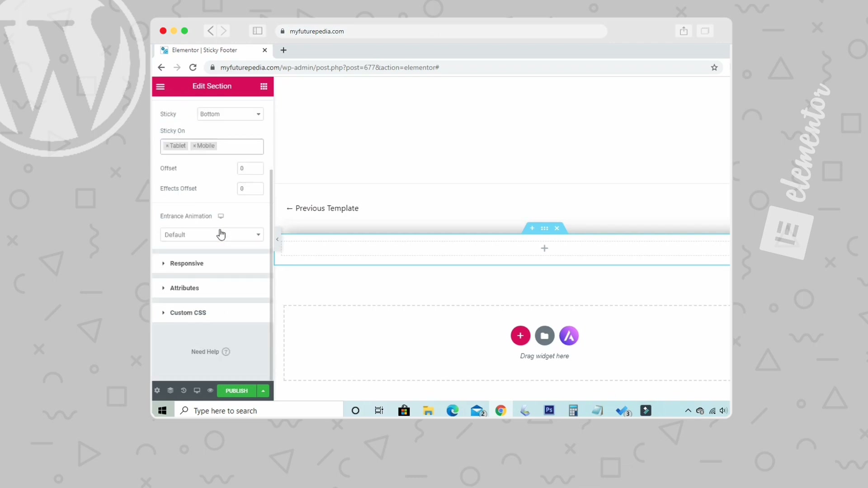Viewport: 868px width, 488px height.
Task: Reload the page with refresh icon
Action: coord(193,67)
